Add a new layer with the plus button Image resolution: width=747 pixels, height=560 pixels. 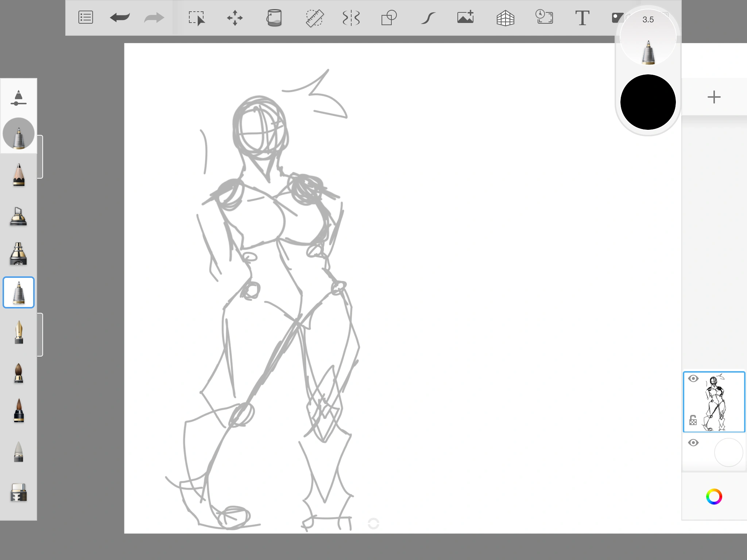tap(714, 96)
